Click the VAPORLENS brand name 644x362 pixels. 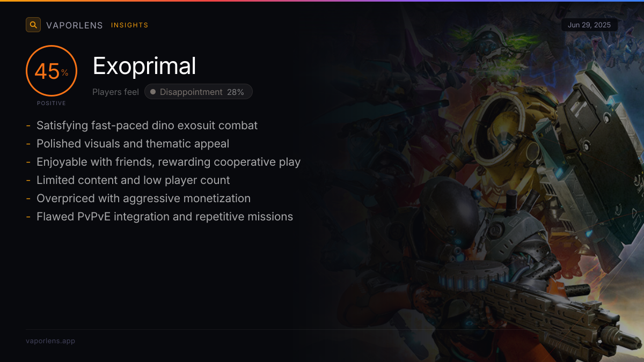click(75, 25)
